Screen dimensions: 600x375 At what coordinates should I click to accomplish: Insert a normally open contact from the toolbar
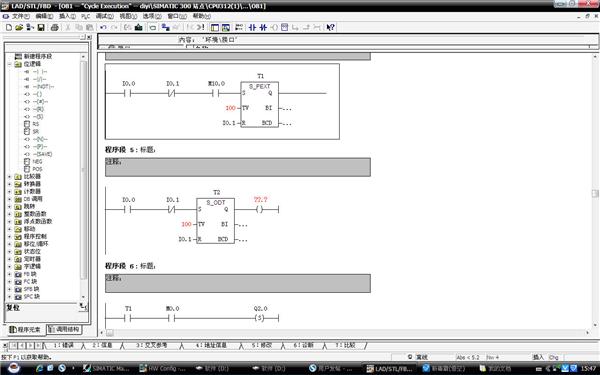pyautogui.click(x=252, y=27)
